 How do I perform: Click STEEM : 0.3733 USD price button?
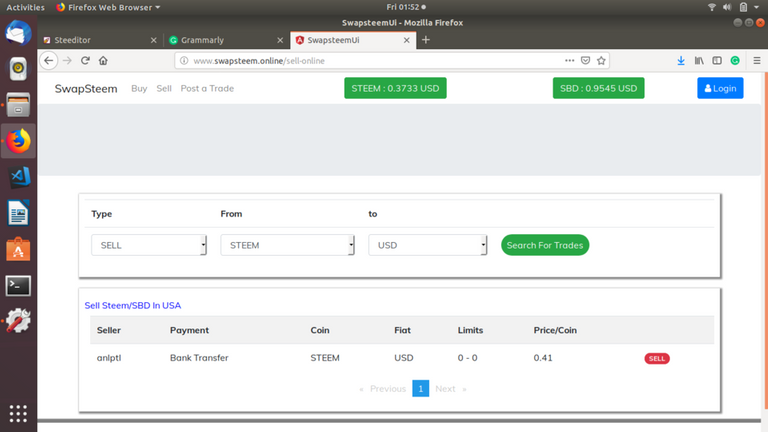coord(395,88)
